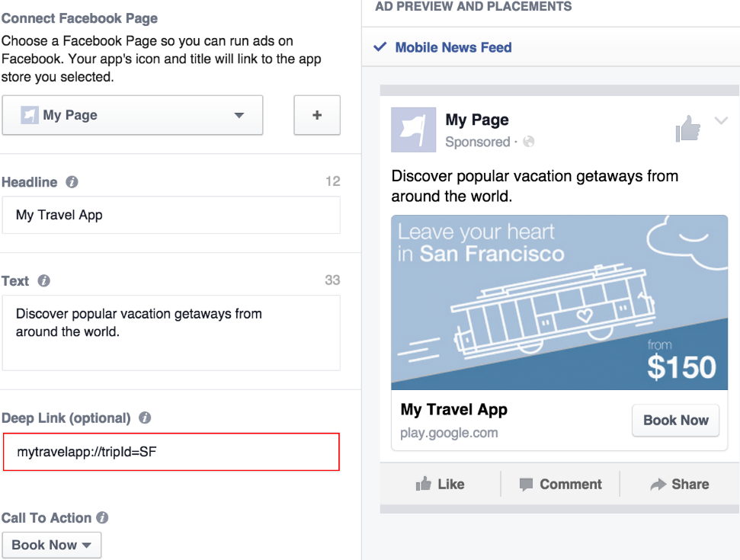740x560 pixels.
Task: Click Comment in the ad preview
Action: click(x=560, y=484)
